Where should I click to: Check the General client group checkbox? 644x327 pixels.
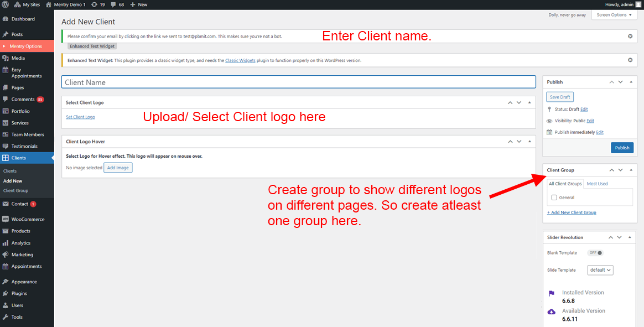coord(554,198)
